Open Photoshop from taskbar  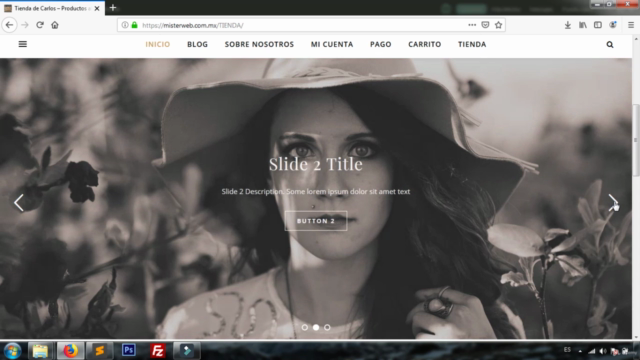(129, 351)
